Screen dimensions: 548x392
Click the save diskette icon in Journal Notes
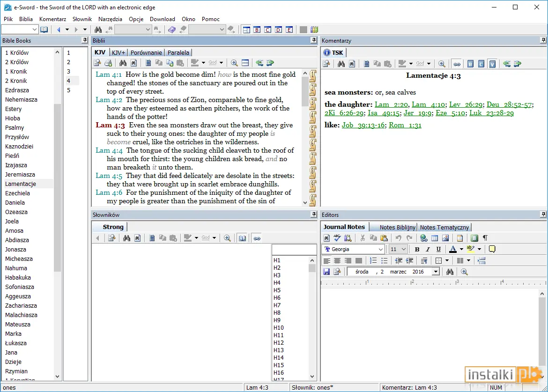326,272
